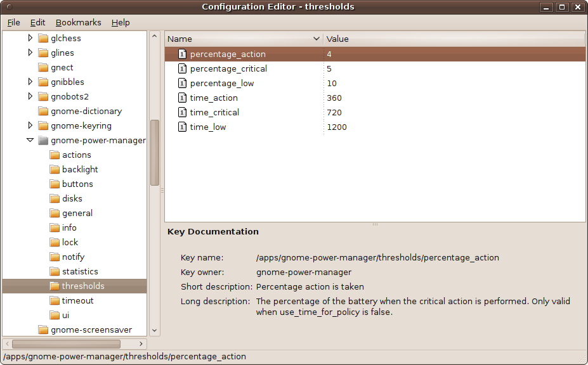Click the ui folder icon
The image size is (588, 365).
coord(55,315)
